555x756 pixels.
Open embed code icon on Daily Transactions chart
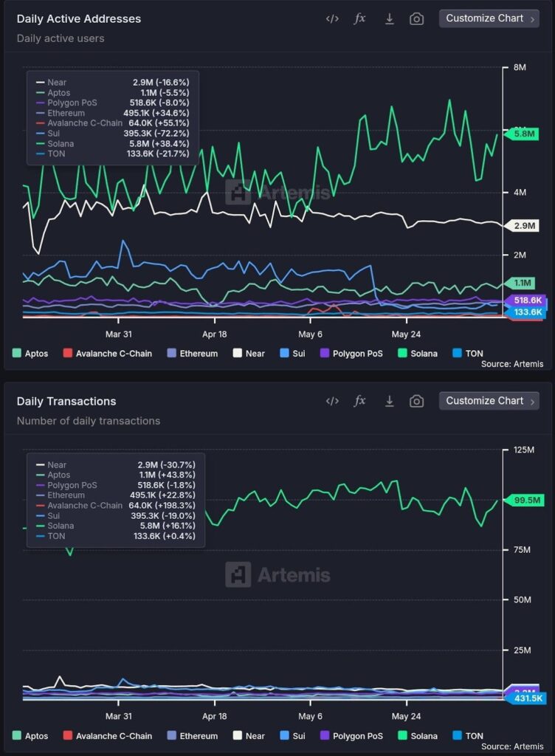[332, 401]
